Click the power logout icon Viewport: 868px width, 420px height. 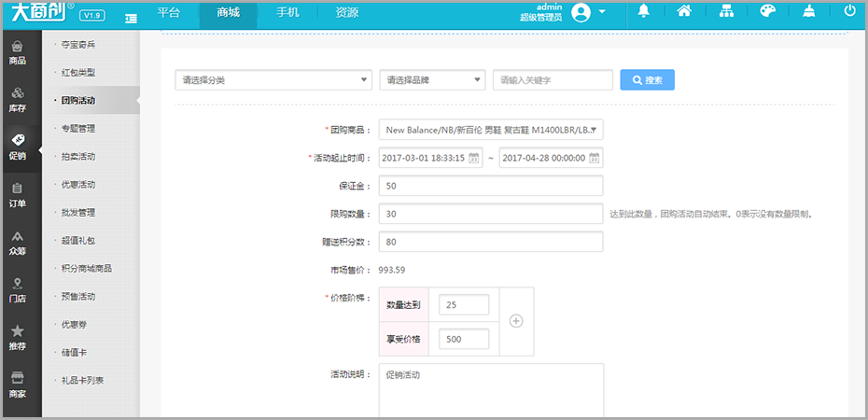(849, 11)
